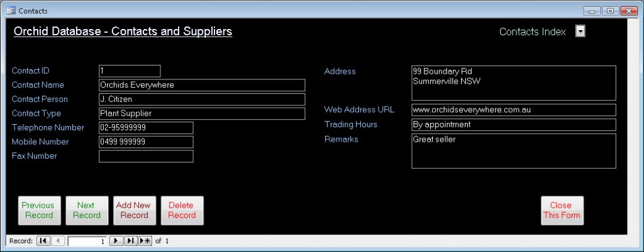Click the Contacts form icon in title bar
This screenshot has width=644, height=252.
(11, 11)
